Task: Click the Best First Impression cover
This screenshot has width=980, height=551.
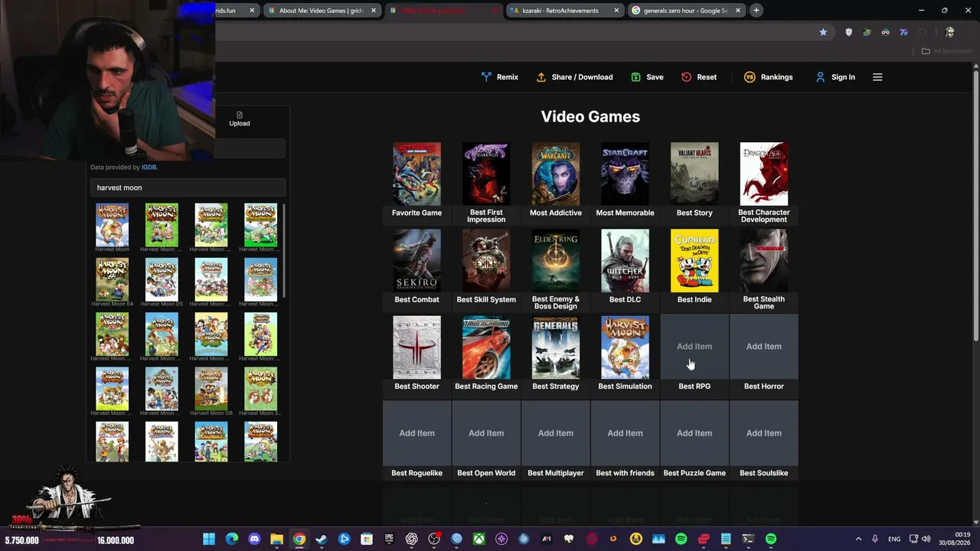Action: tap(486, 174)
